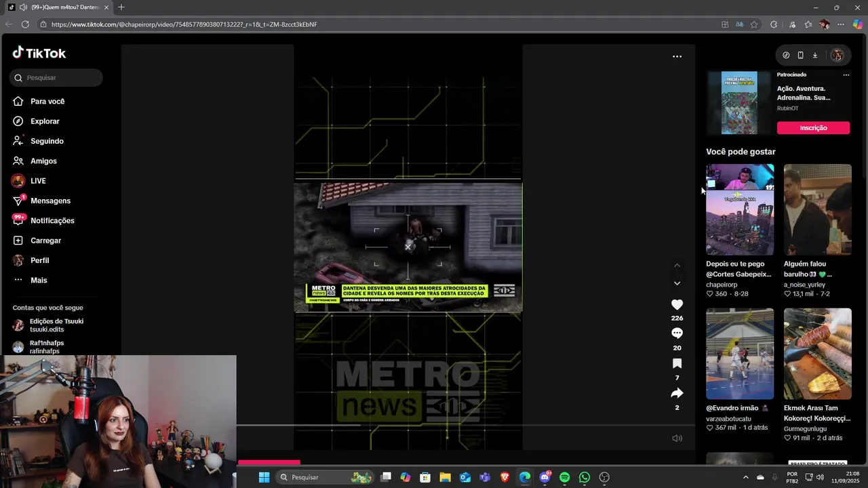Viewport: 868px width, 488px height.
Task: Open Gurmegunlugu author link
Action: pos(806,429)
